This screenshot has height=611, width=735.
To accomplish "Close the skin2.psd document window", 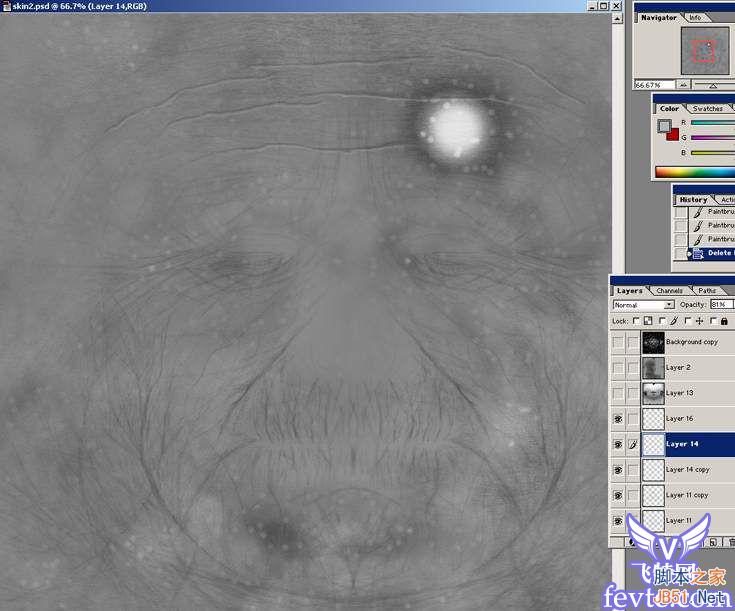I will 616,6.
